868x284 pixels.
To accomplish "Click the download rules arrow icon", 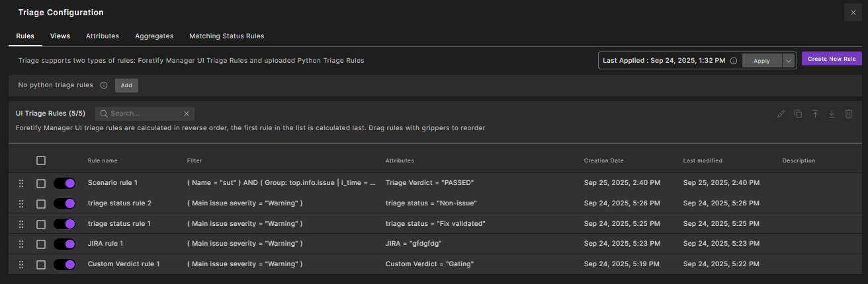I will (832, 114).
